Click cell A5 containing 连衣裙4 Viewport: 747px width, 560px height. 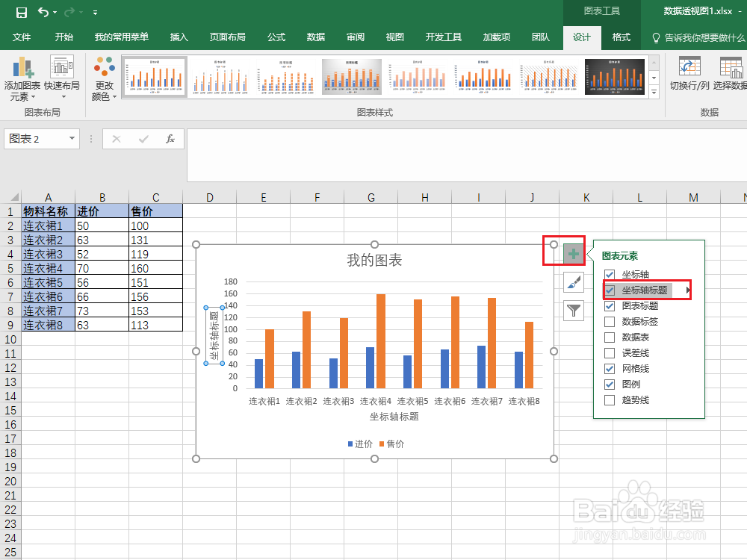pos(48,268)
